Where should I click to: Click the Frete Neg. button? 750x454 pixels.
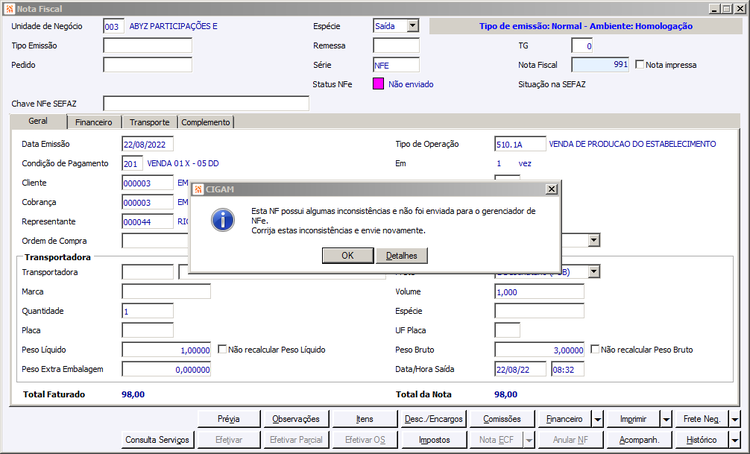coord(702,419)
